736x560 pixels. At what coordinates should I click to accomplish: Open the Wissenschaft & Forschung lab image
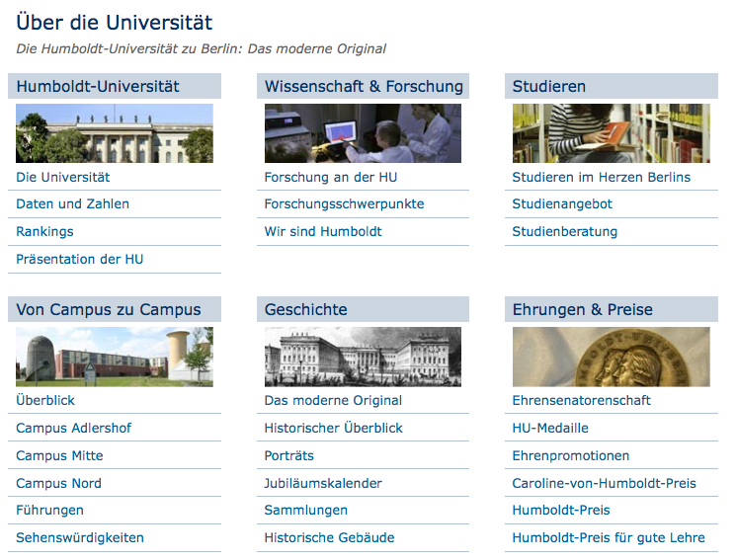[x=363, y=133]
